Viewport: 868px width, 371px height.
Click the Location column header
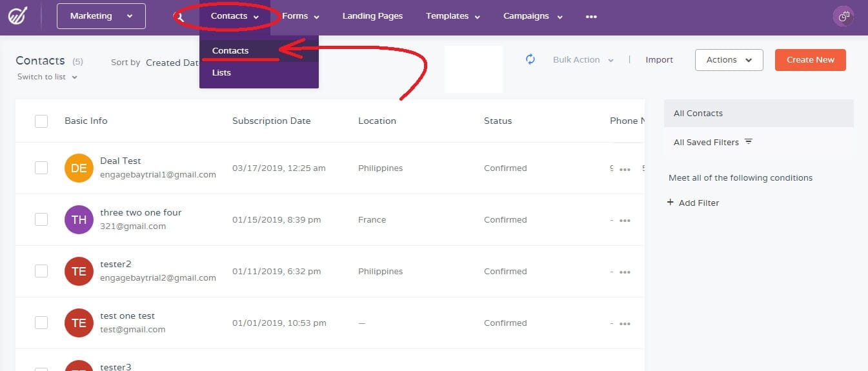point(378,121)
